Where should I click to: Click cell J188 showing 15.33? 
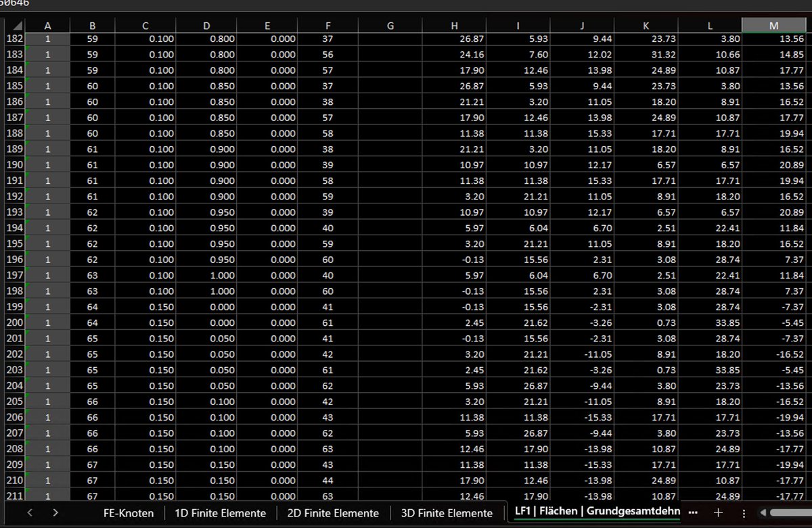(x=582, y=133)
